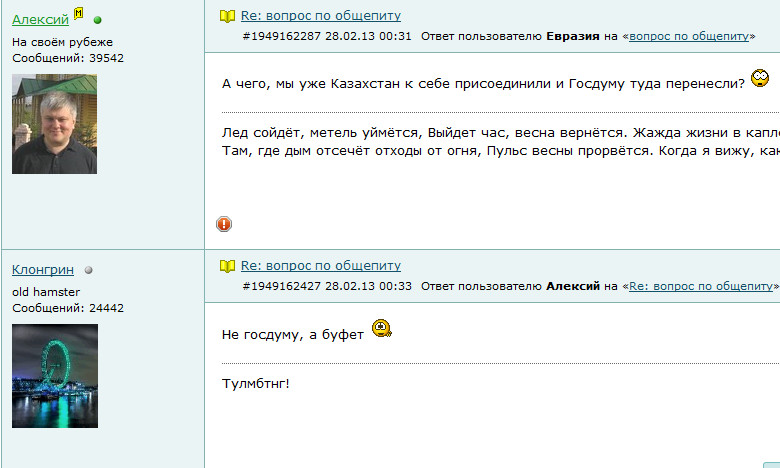Click the "old hamster" user title
The height and width of the screenshot is (468, 780).
46,292
